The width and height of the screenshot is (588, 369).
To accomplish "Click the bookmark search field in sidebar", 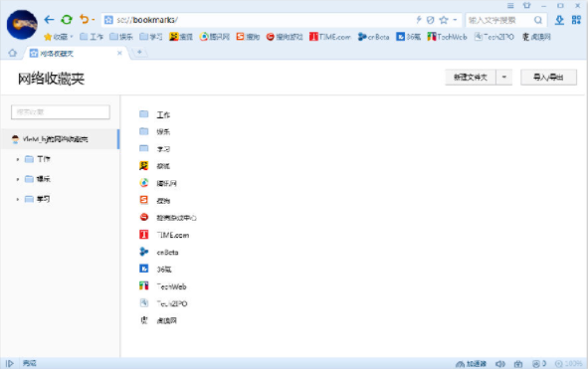I will (x=61, y=112).
